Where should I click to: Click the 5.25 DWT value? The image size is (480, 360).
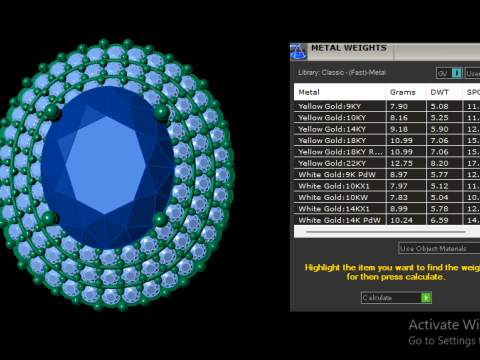(439, 118)
